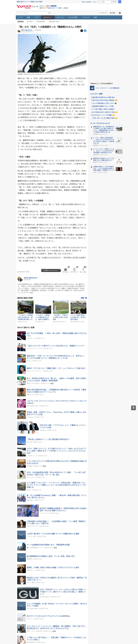The image size is (138, 644).
Task: Select the トップ tab
Action: (x=20, y=17)
